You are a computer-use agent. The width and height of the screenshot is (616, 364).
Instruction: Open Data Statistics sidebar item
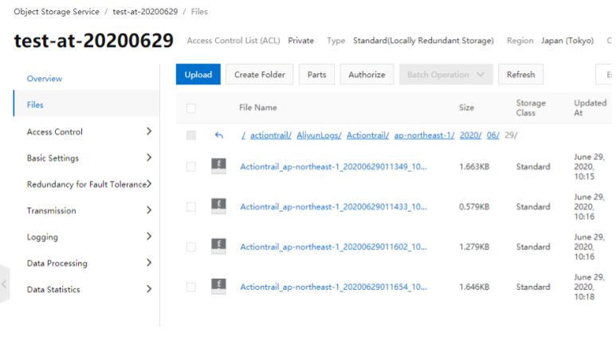53,290
